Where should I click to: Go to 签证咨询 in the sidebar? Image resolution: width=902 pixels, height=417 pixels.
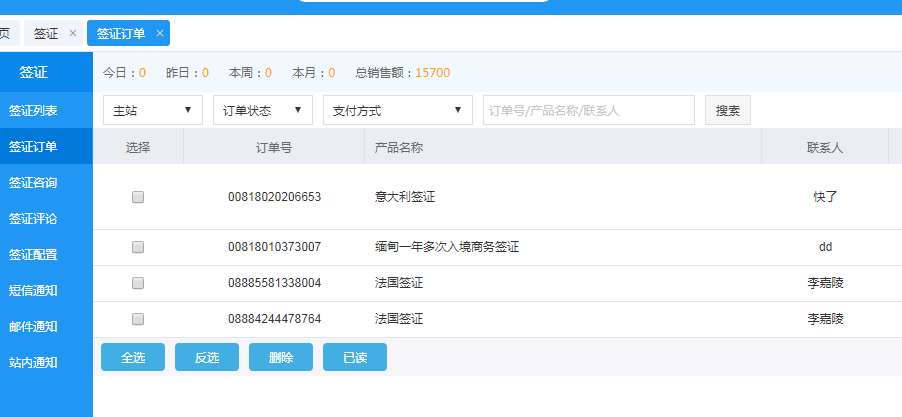coord(33,182)
